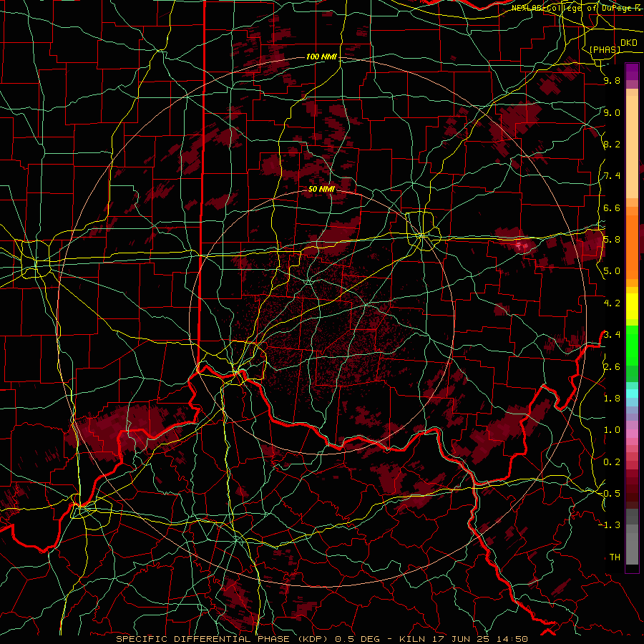This screenshot has width=644, height=644.
Task: Select the 1.0 legend value
Action: 612,430
